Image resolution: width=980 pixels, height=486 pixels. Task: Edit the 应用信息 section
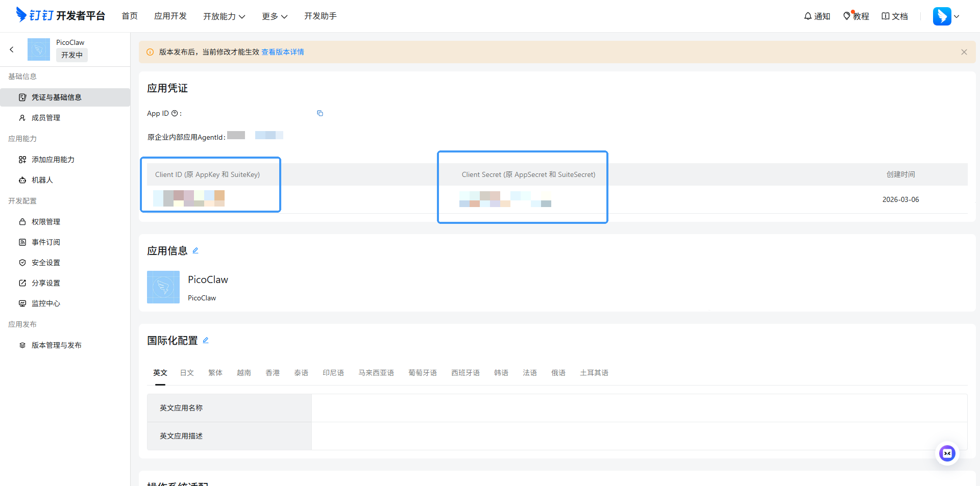[x=195, y=250]
